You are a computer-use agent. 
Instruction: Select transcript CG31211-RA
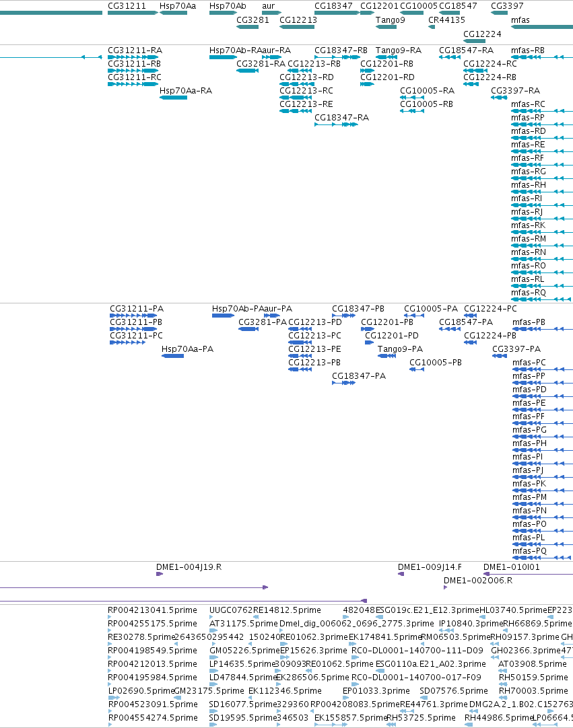pyautogui.click(x=135, y=50)
